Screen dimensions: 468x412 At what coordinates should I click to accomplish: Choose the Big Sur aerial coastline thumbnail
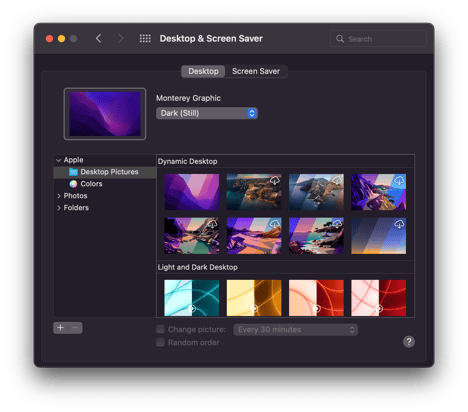coord(254,192)
